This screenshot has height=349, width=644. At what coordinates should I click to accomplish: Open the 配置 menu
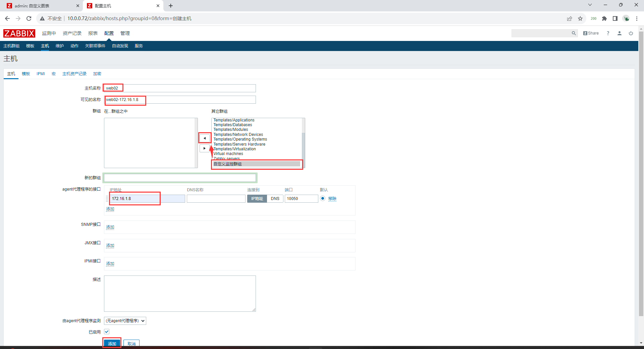pos(109,33)
